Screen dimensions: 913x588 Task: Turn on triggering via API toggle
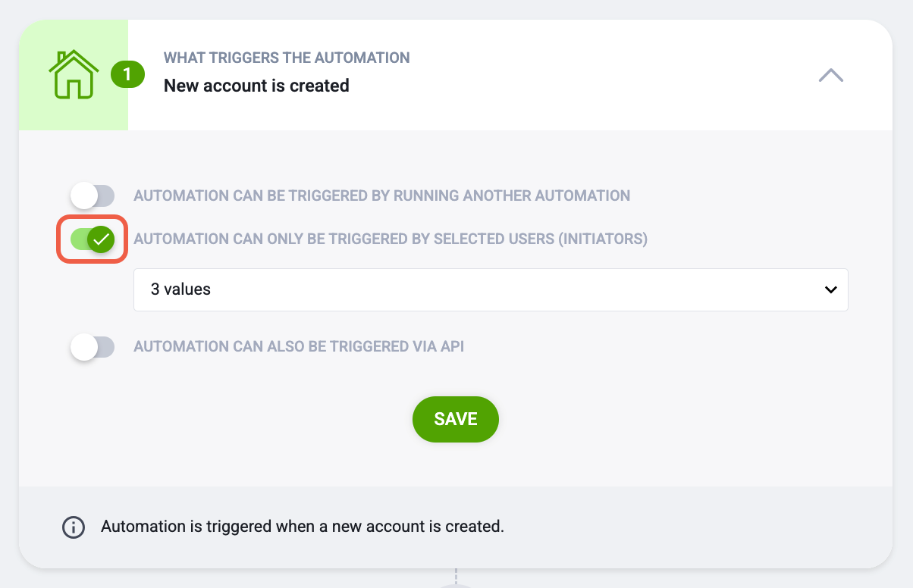92,347
